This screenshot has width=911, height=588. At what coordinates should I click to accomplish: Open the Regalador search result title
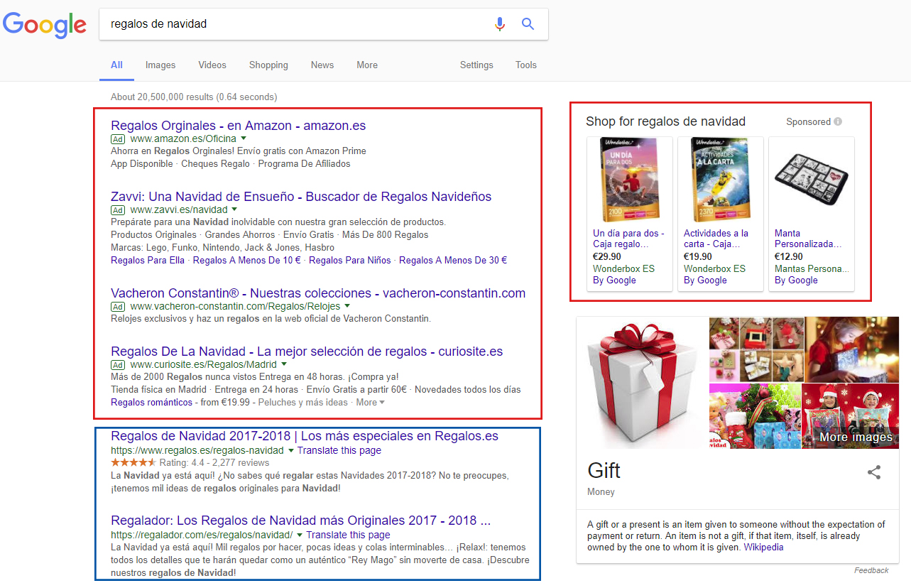pos(301,521)
